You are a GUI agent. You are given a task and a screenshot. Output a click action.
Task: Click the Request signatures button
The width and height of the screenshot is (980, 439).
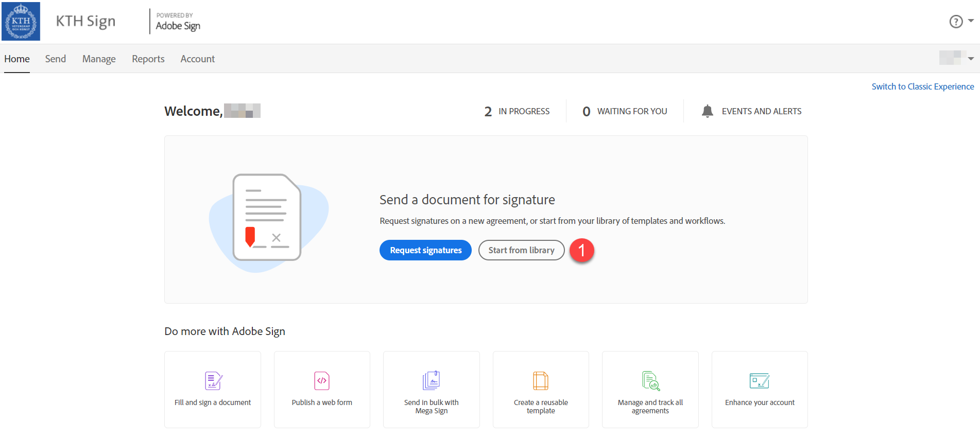point(425,250)
